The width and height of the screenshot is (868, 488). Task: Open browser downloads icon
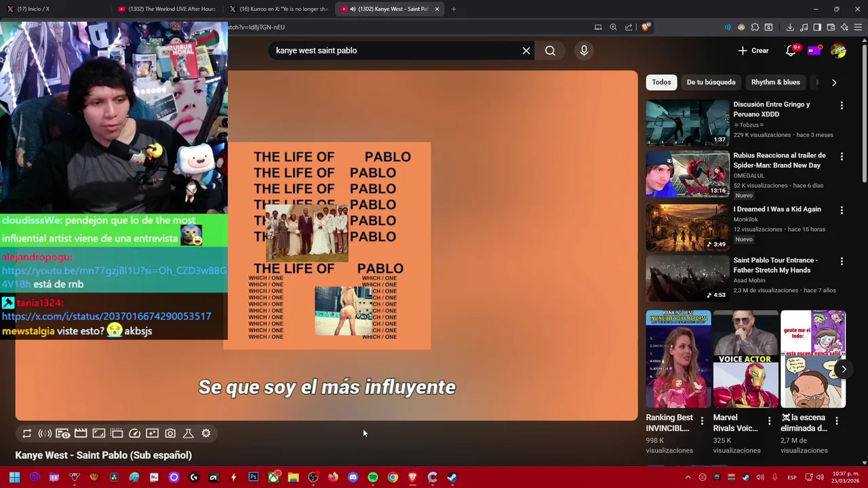click(790, 27)
